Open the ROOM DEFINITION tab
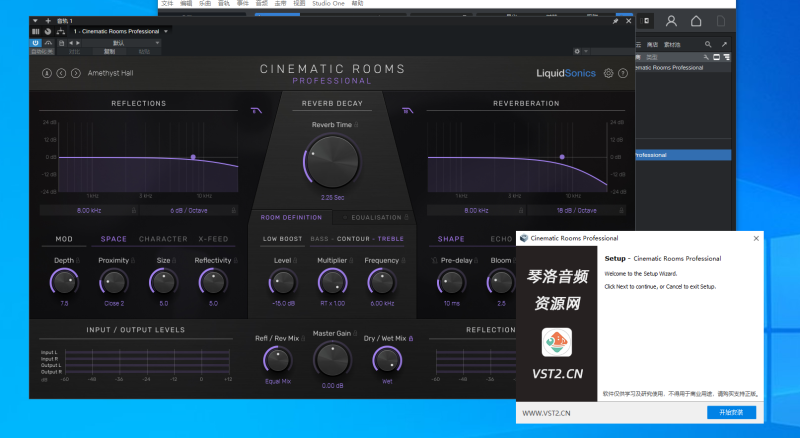The width and height of the screenshot is (800, 438). click(x=291, y=217)
